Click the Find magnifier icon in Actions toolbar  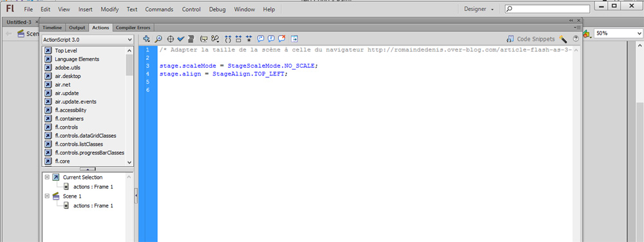tap(158, 39)
